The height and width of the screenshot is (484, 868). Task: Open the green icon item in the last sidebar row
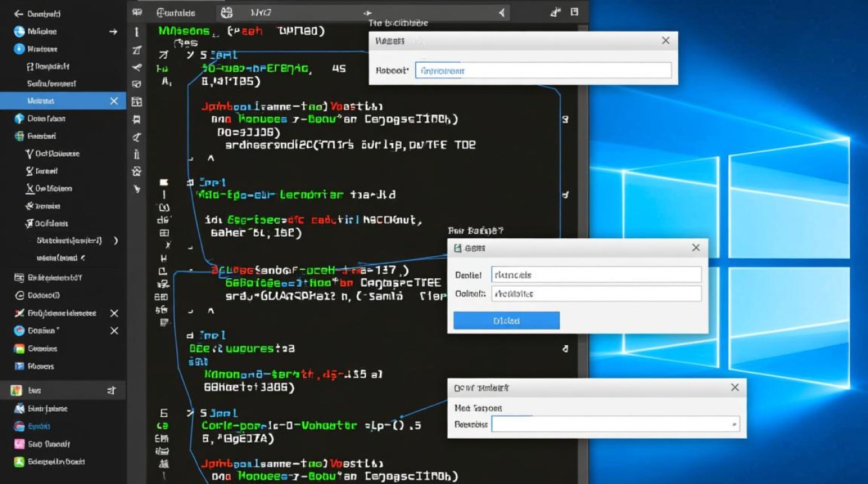19,461
